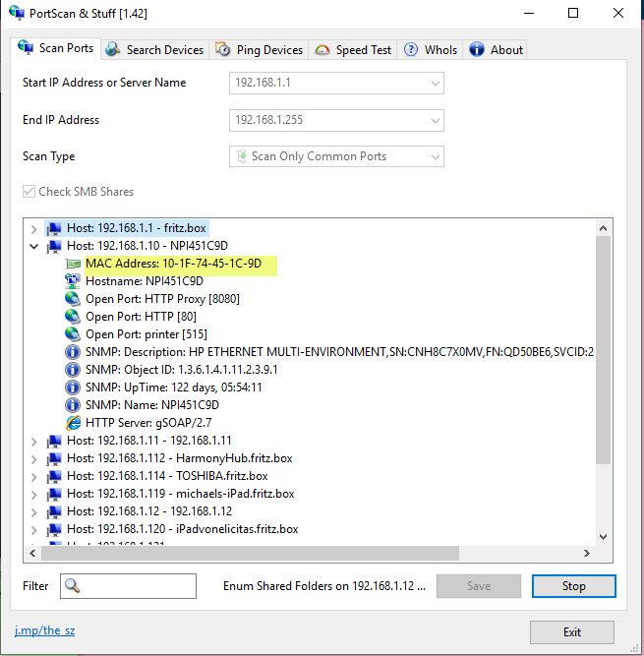Image resolution: width=644 pixels, height=656 pixels.
Task: Click the Exit button
Action: (572, 631)
